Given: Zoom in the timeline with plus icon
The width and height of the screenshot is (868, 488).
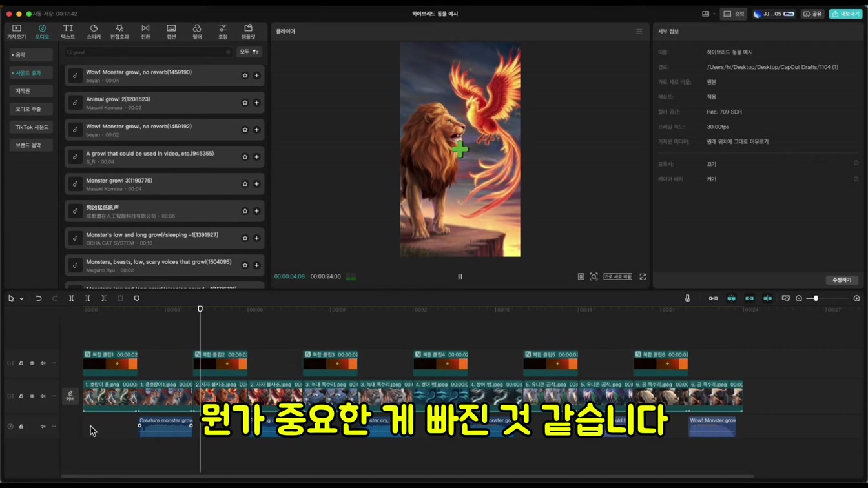Looking at the screenshot, I should (x=857, y=298).
